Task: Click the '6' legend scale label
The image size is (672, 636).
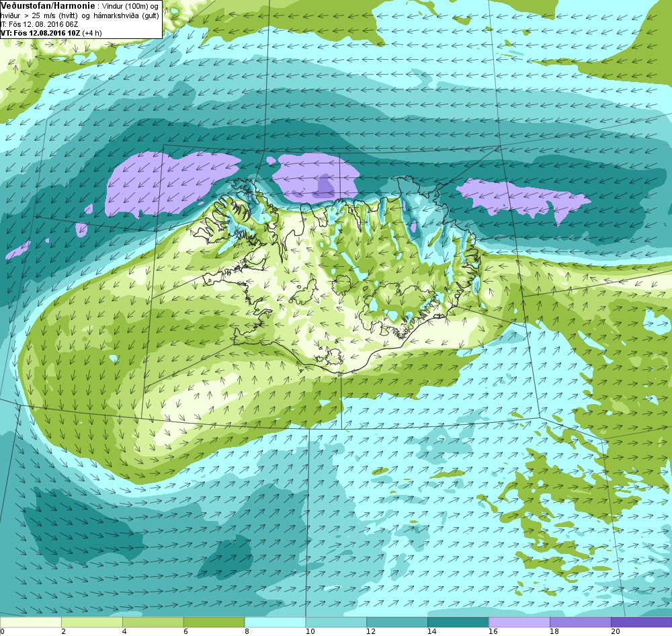Action: [185, 631]
